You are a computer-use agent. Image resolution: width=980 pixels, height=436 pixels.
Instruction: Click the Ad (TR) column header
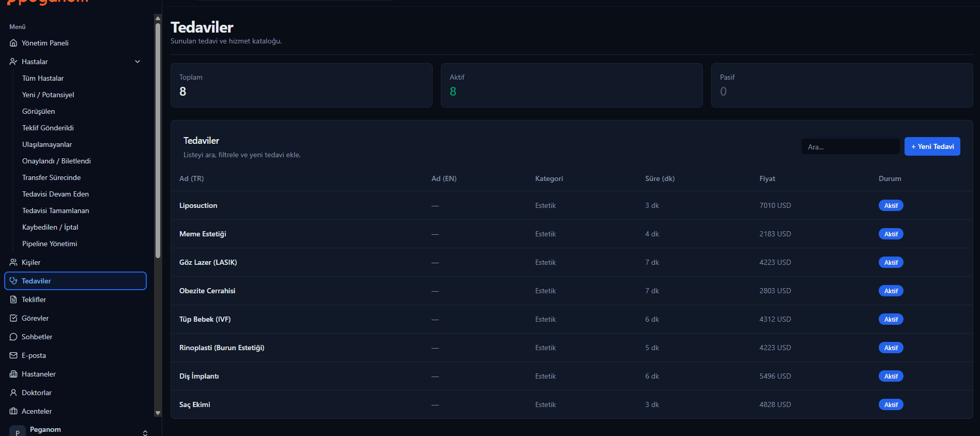coord(191,178)
